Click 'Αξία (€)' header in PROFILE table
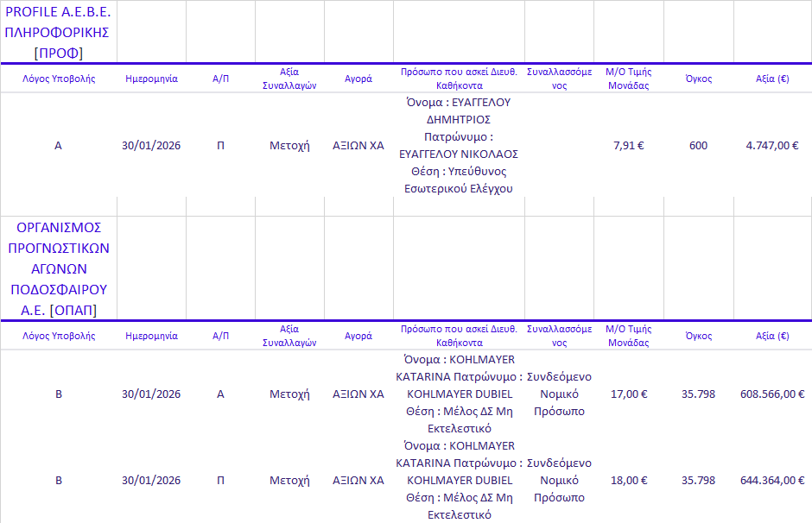Screen dimensions: 812x523 (772, 79)
